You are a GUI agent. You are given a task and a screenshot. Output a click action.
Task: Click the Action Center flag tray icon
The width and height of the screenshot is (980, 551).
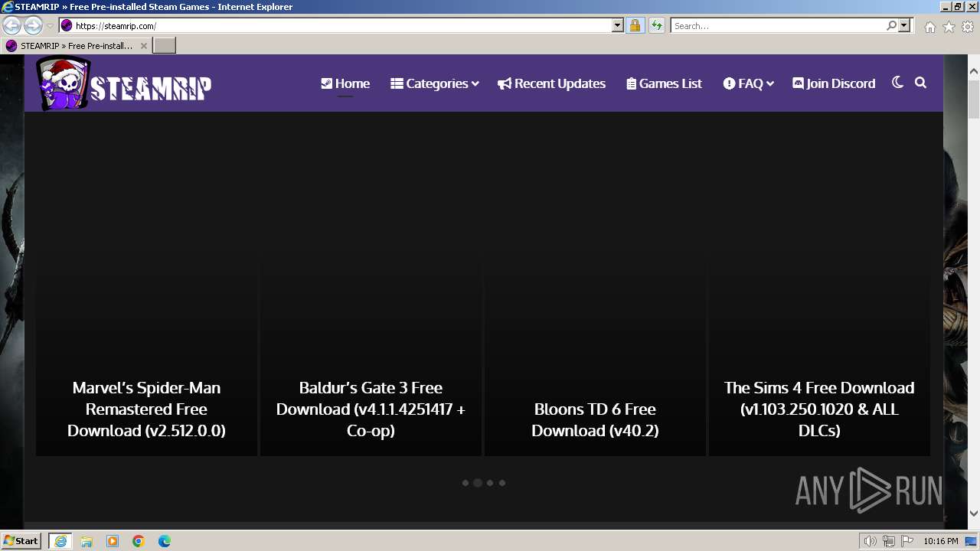pos(906,541)
